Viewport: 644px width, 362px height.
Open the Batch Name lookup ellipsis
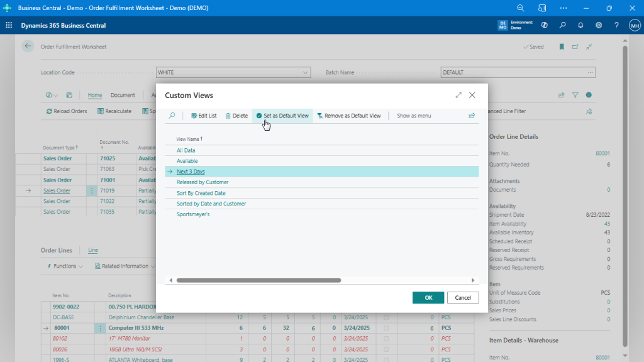[591, 72]
